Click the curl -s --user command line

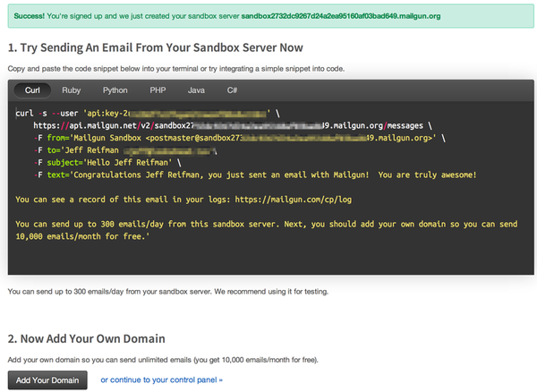(x=148, y=114)
